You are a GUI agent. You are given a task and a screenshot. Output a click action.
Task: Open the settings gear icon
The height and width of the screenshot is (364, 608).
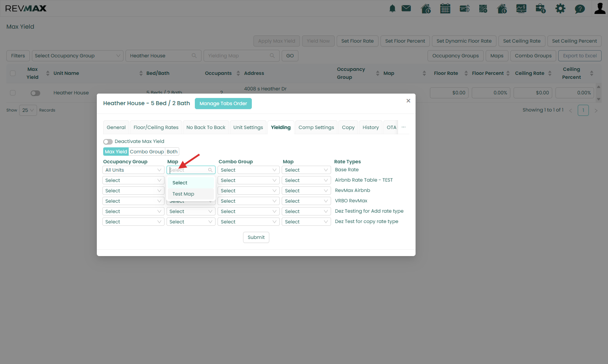(561, 8)
